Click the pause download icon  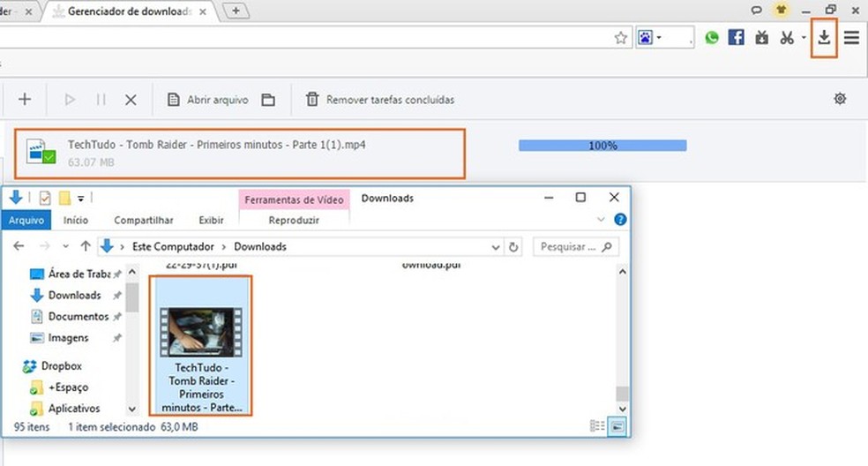click(101, 100)
